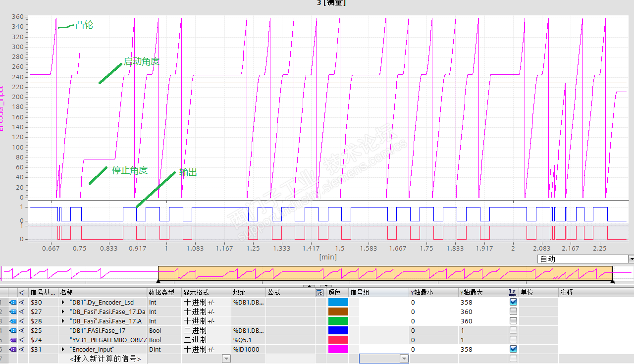This screenshot has height=364, width=634.
Task: Enable Y-scaling checkbox in the $28 row
Action: coord(513,321)
